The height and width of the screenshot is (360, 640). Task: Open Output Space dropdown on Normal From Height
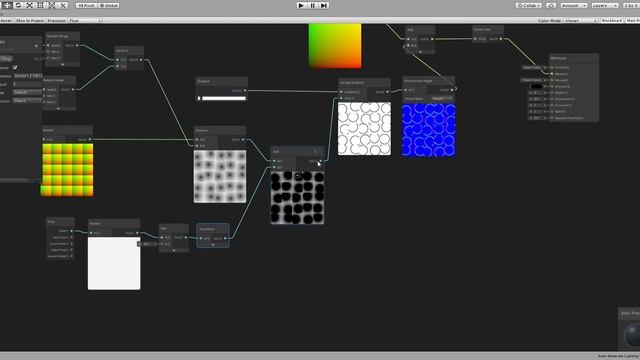pyautogui.click(x=442, y=99)
